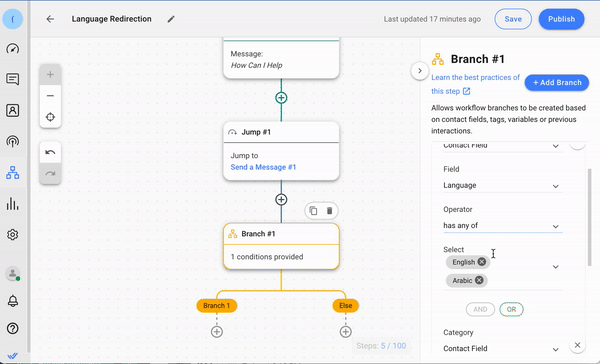Follow the Send a Message #1 link
The image size is (600, 364).
[263, 167]
